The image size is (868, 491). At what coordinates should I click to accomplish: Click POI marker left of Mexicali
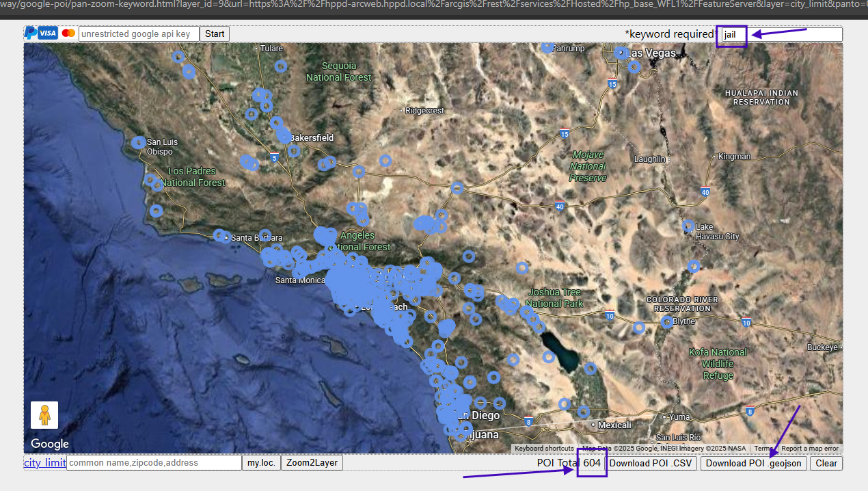(583, 412)
